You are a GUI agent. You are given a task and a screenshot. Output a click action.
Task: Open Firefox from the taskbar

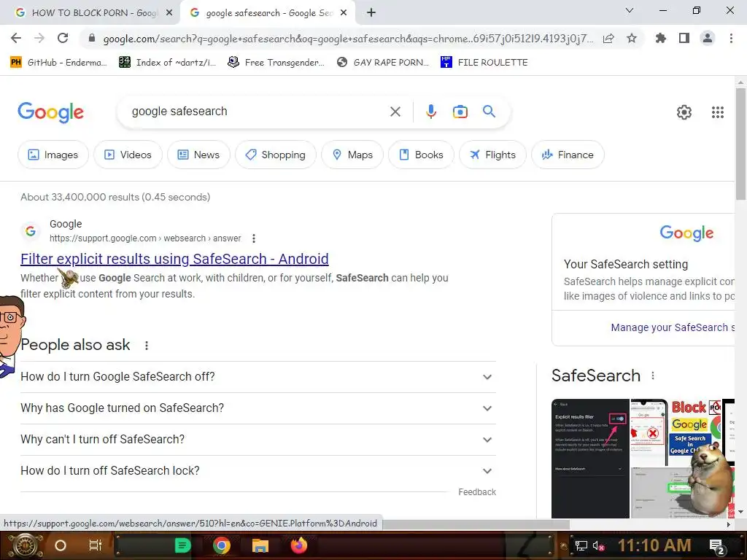(299, 545)
